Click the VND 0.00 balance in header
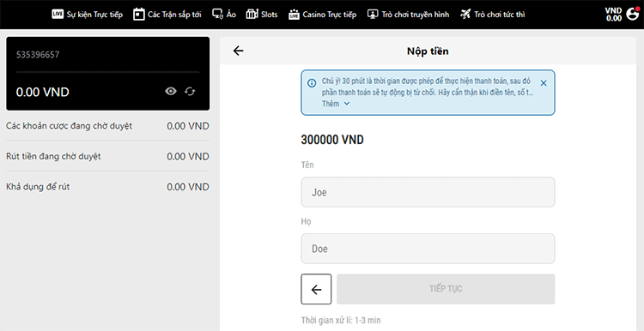The image size is (644, 331). click(613, 15)
